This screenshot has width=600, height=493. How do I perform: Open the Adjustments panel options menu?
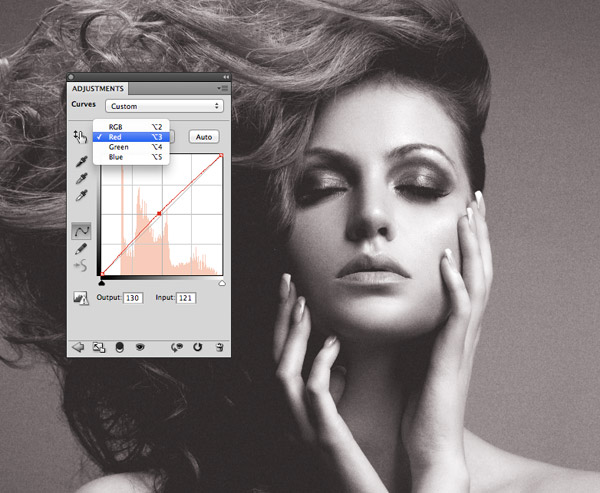click(x=223, y=88)
